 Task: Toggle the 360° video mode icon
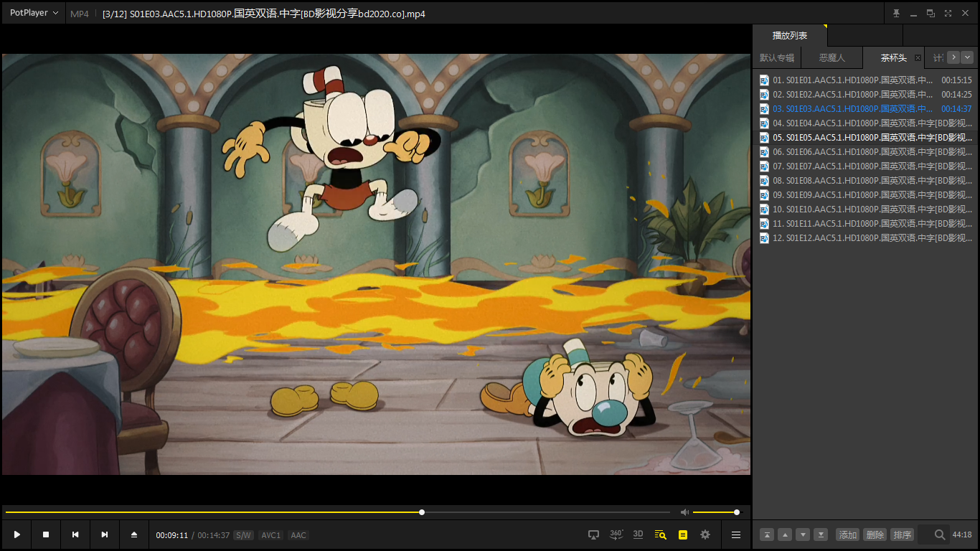(x=616, y=534)
